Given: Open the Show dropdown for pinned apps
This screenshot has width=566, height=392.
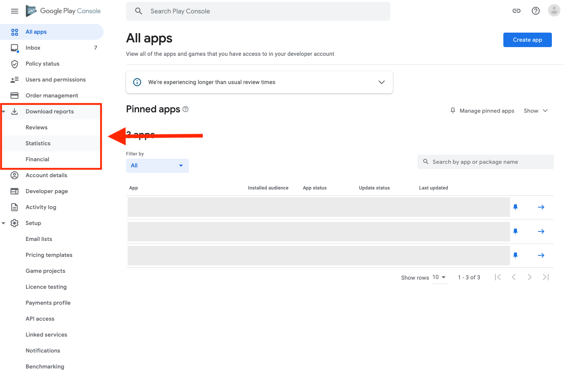Looking at the screenshot, I should [536, 111].
